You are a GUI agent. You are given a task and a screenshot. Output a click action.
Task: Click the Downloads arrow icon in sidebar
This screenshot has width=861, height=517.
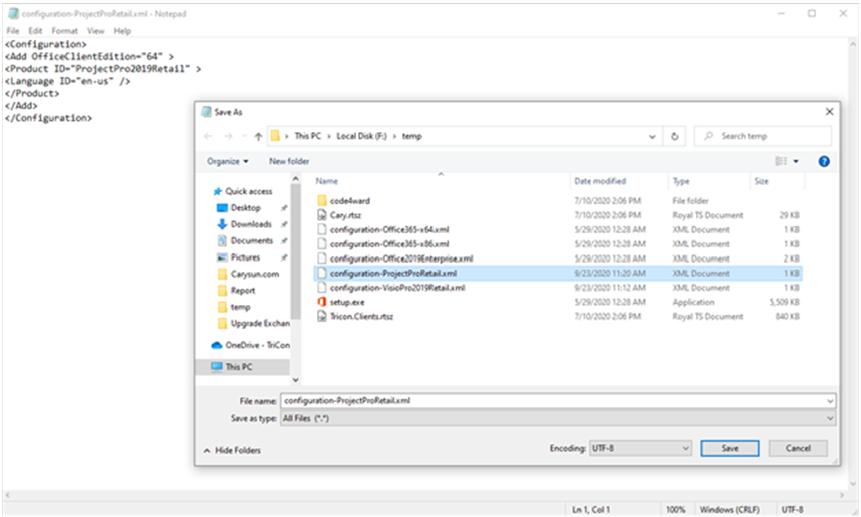[222, 224]
